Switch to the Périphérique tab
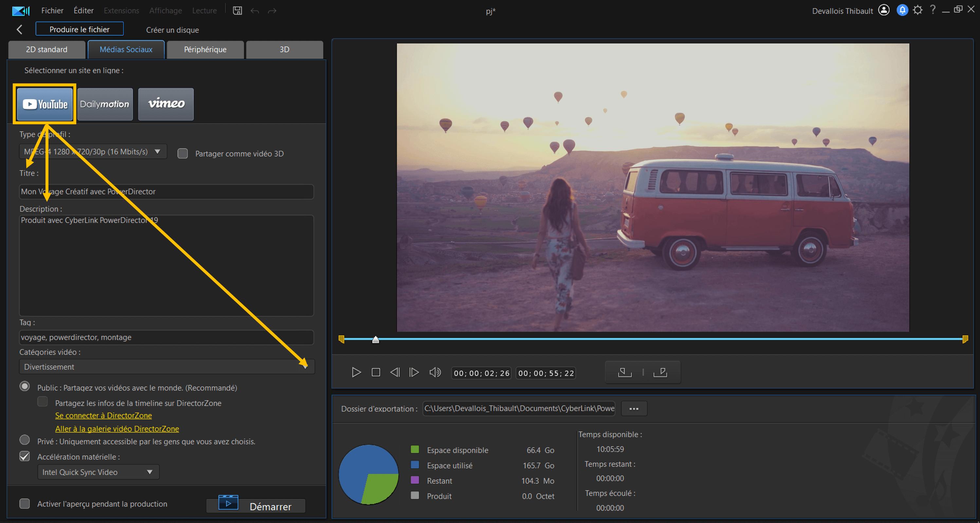The width and height of the screenshot is (980, 523). point(206,49)
